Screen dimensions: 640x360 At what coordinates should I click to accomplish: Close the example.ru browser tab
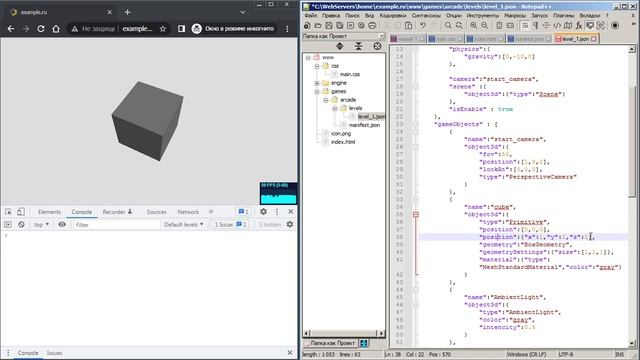coord(109,12)
